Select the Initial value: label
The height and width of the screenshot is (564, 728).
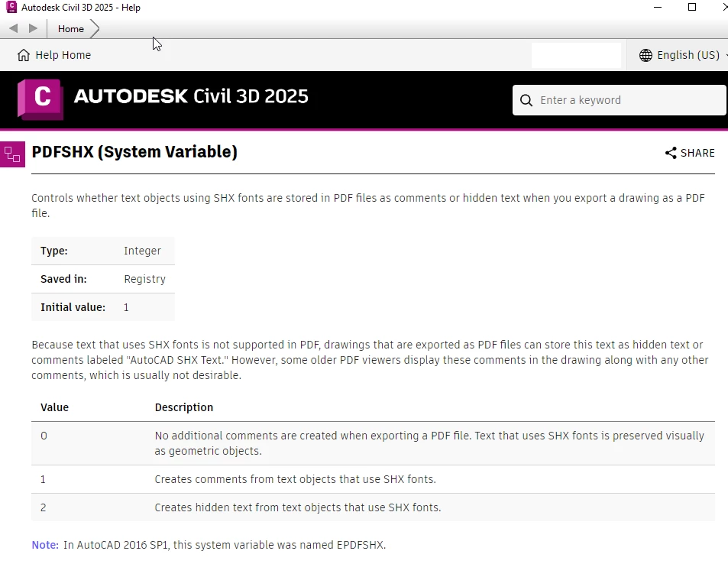(x=73, y=307)
